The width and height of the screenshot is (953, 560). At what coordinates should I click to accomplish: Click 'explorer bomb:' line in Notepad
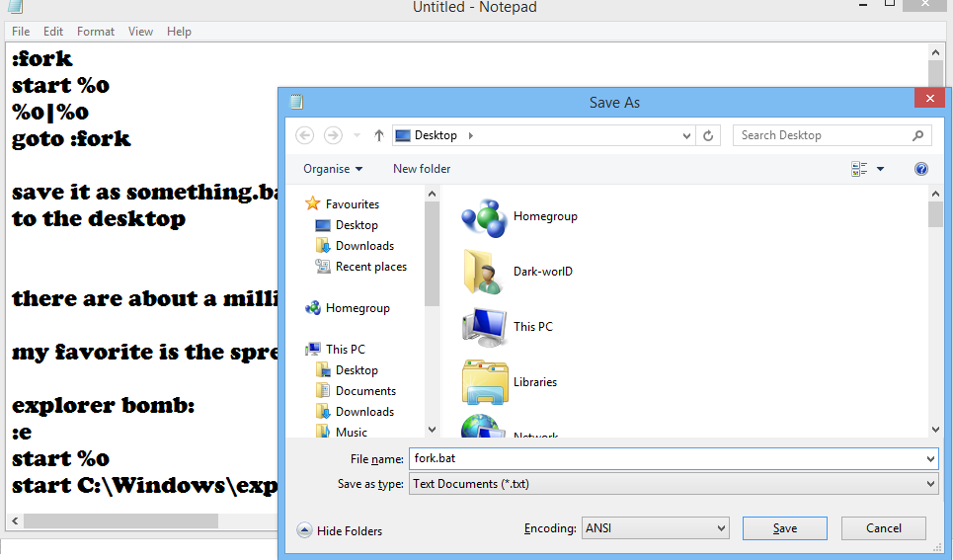coord(104,405)
